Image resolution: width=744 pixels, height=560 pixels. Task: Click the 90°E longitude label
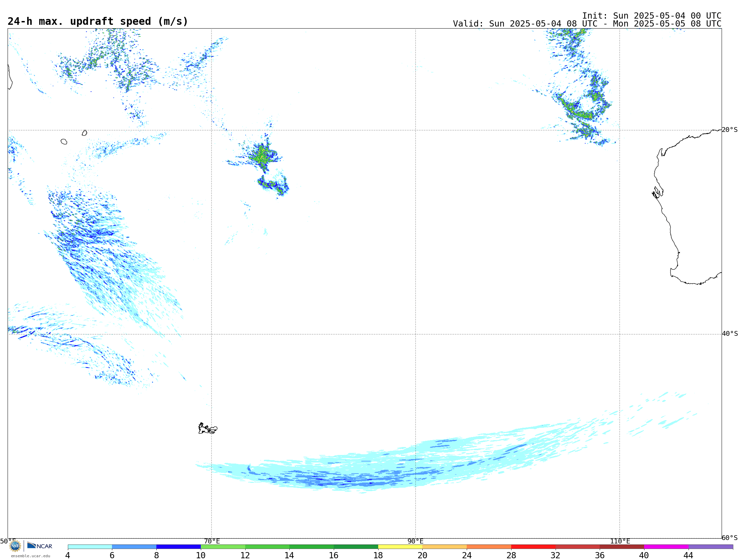coord(415,541)
